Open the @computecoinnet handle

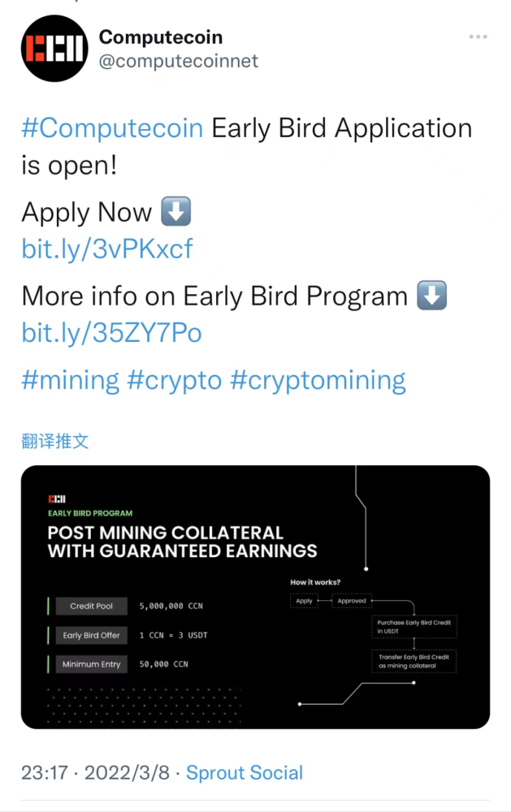[178, 62]
